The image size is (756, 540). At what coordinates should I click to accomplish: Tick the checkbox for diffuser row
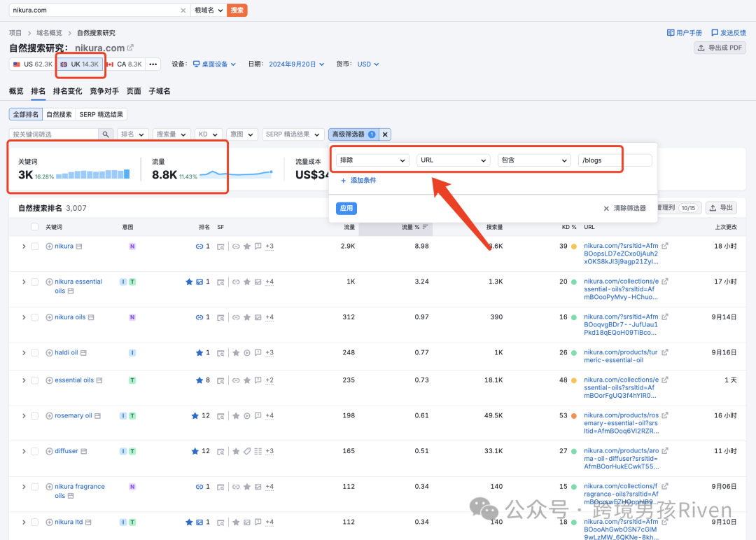(35, 451)
